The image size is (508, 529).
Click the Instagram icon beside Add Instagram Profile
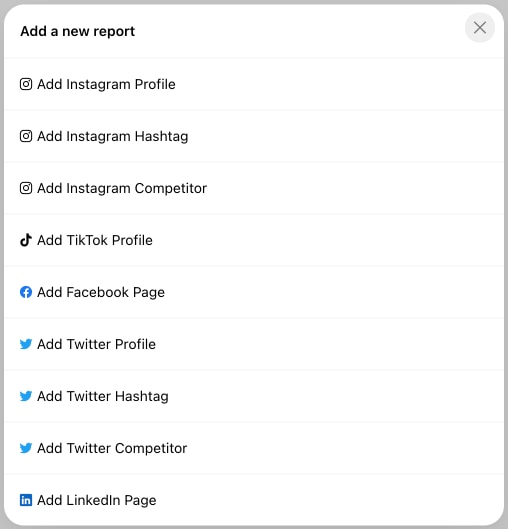tap(26, 84)
